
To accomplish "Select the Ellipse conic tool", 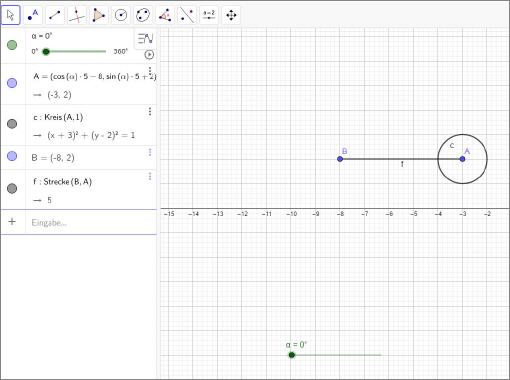I will pos(143,15).
